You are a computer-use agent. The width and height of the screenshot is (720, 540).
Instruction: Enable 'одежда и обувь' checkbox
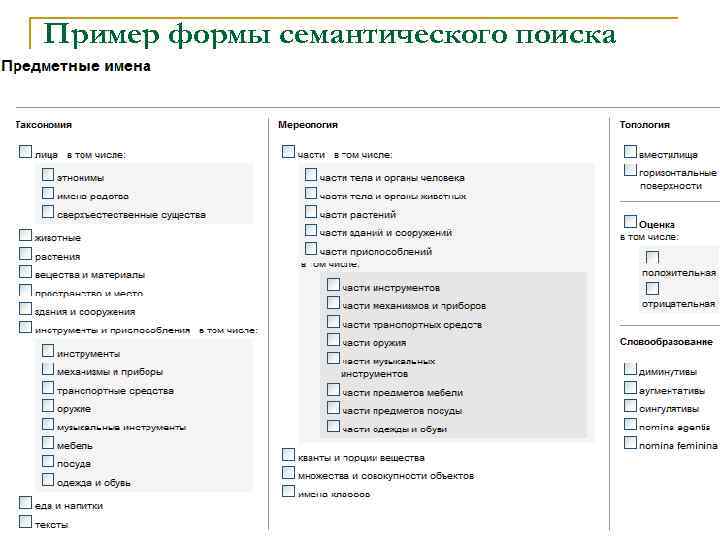[x=48, y=480]
